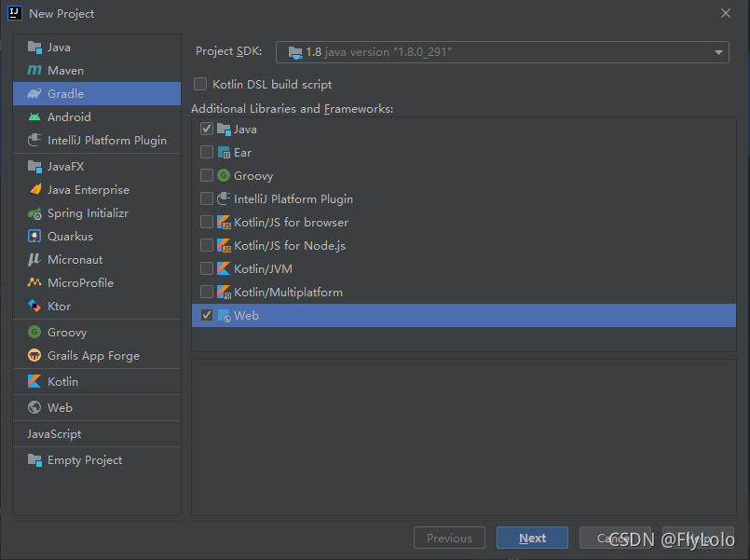
Task: Check the Ear framework checkbox
Action: [x=207, y=152]
